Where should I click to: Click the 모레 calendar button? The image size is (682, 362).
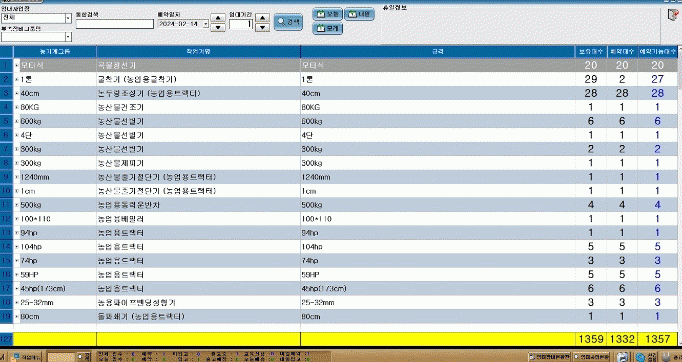[328, 29]
